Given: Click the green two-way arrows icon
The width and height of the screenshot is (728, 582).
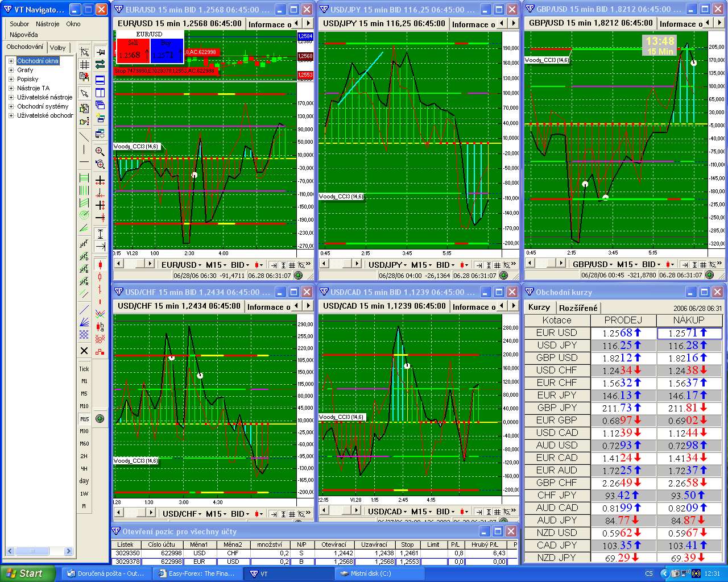Looking at the screenshot, I should [100, 64].
